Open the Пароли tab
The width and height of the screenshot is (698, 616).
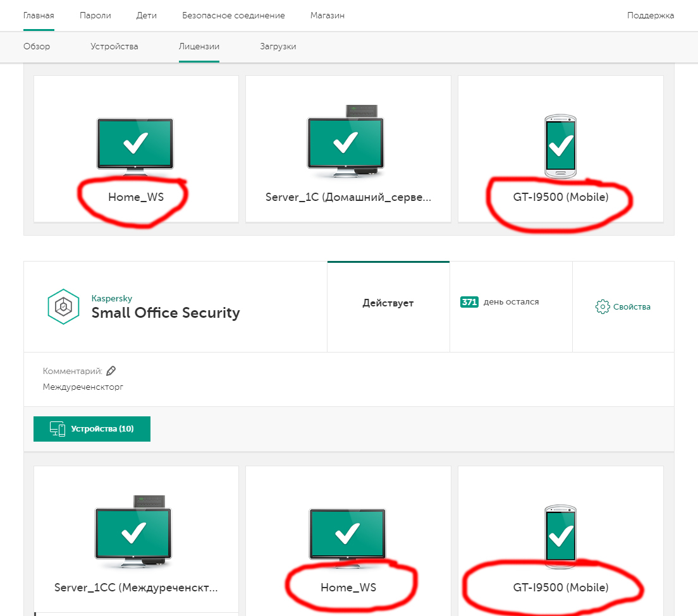[x=95, y=16]
